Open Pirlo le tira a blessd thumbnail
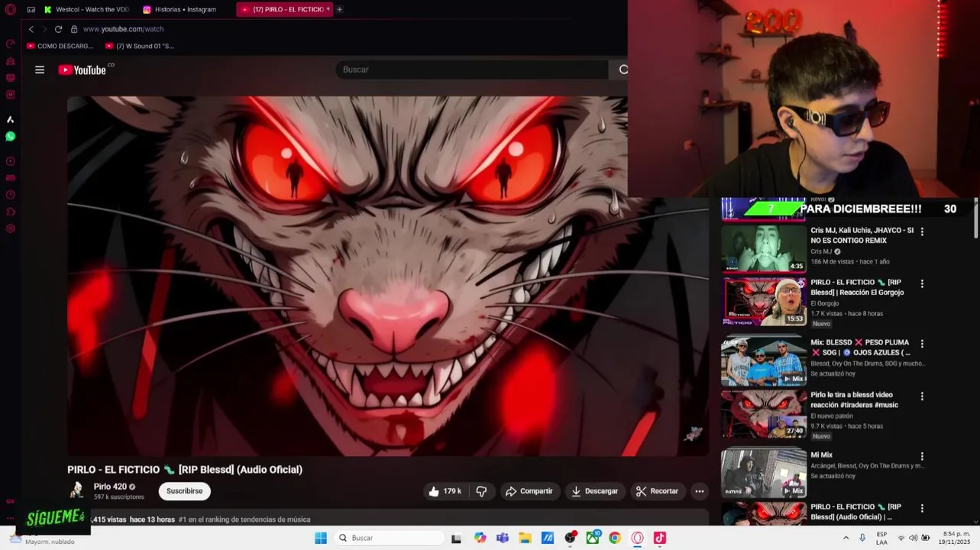The height and width of the screenshot is (550, 980). [x=764, y=414]
